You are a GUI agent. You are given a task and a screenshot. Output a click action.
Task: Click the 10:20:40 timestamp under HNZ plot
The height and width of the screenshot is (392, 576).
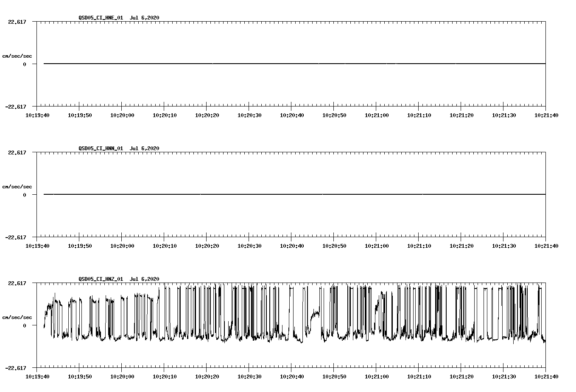tap(291, 376)
